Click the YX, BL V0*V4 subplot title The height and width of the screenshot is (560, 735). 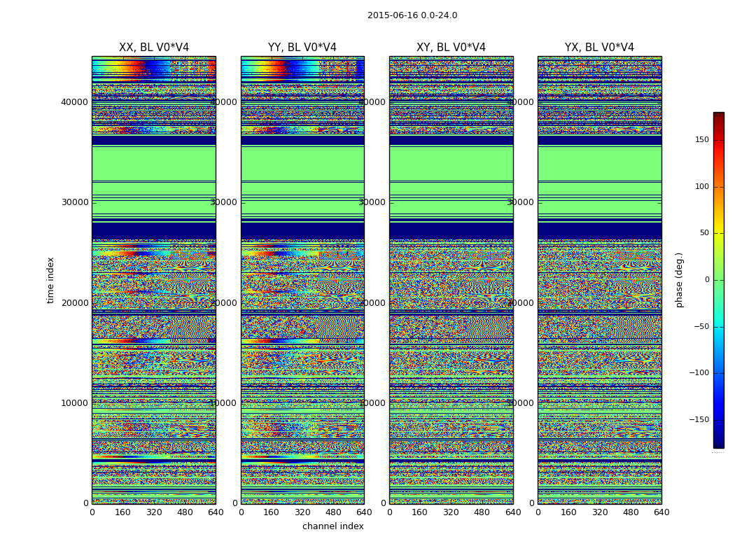(x=599, y=48)
